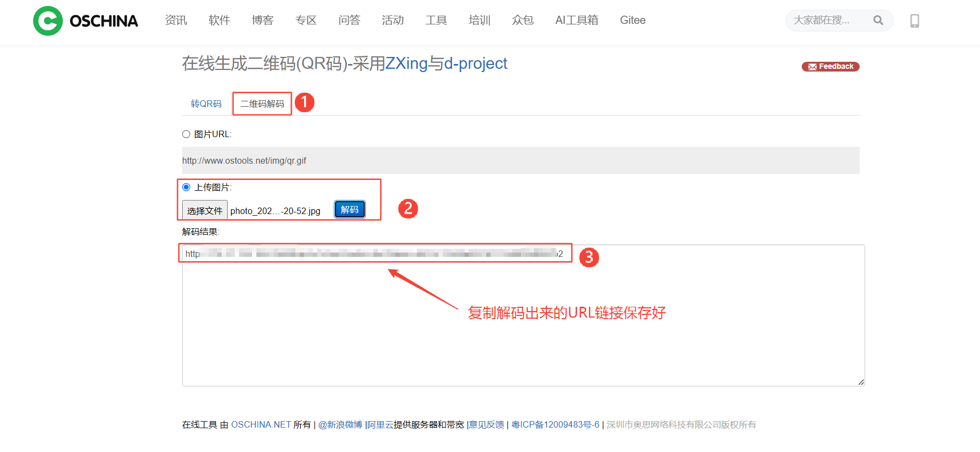Switch to the 二维码解码 tab

tap(262, 104)
